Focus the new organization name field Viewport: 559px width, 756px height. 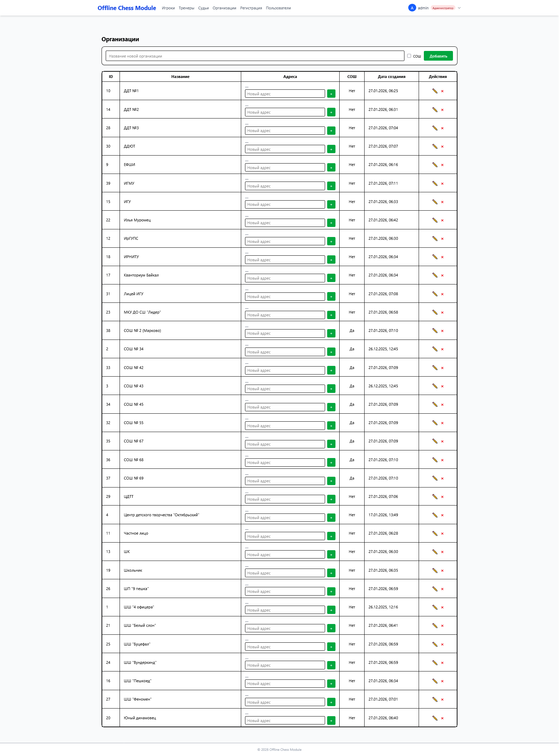point(255,56)
